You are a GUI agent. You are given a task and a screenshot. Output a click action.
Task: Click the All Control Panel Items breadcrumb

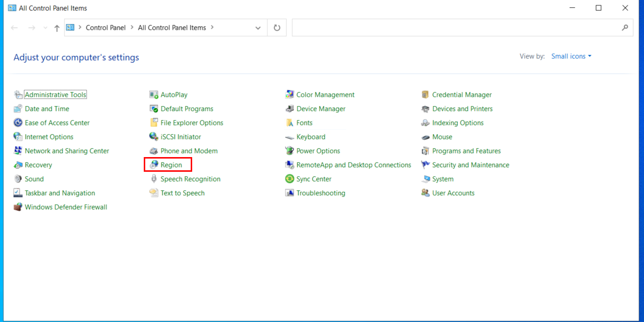[x=172, y=28]
